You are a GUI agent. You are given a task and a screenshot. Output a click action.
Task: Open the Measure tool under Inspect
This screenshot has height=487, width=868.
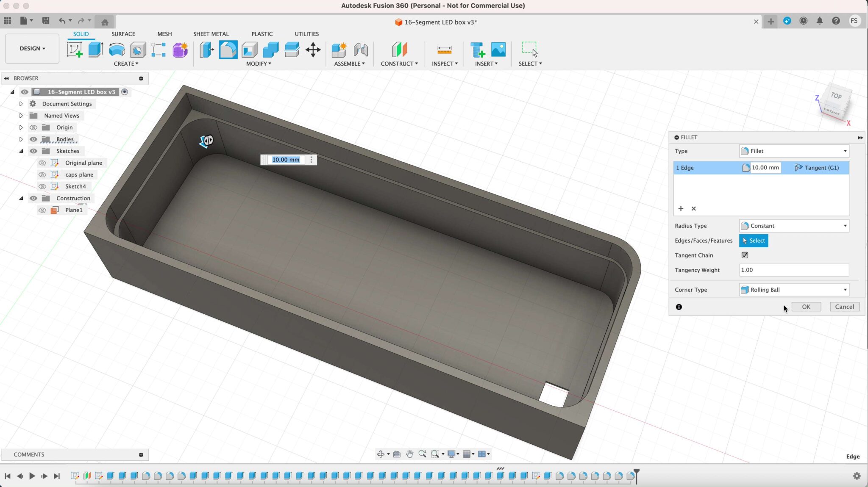[443, 50]
